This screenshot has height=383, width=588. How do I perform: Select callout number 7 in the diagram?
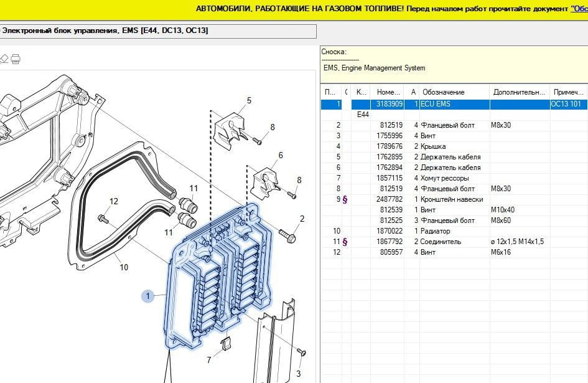click(209, 360)
